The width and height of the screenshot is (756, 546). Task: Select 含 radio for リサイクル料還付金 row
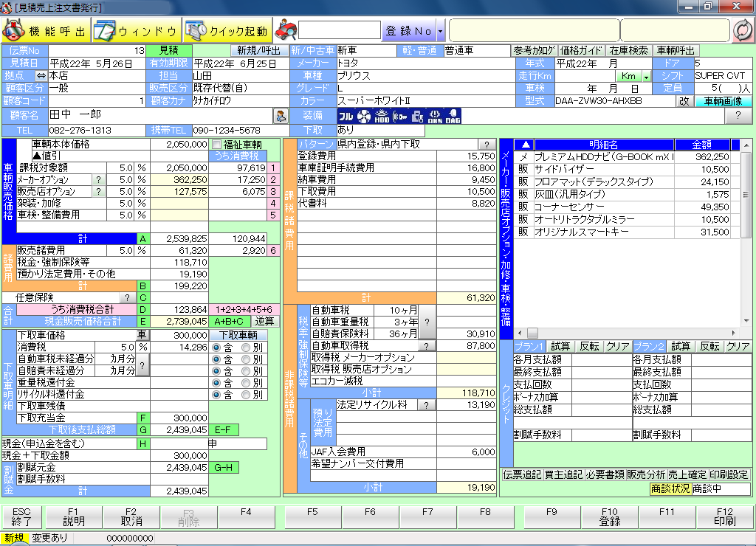pyautogui.click(x=216, y=395)
